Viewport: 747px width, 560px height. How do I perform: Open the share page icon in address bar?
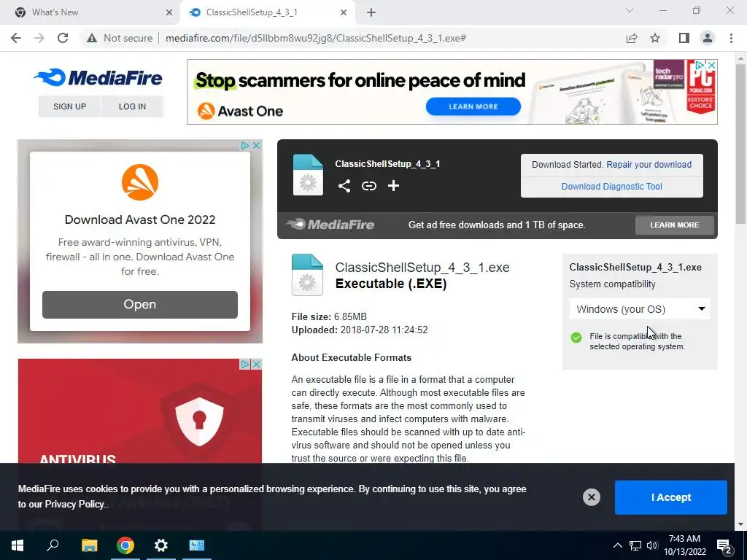coord(632,38)
